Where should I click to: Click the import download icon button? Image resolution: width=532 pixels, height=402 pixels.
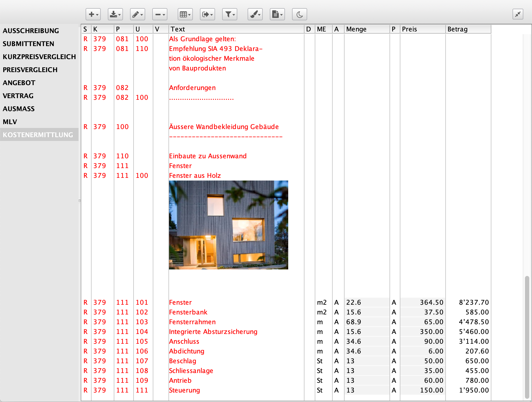point(115,14)
